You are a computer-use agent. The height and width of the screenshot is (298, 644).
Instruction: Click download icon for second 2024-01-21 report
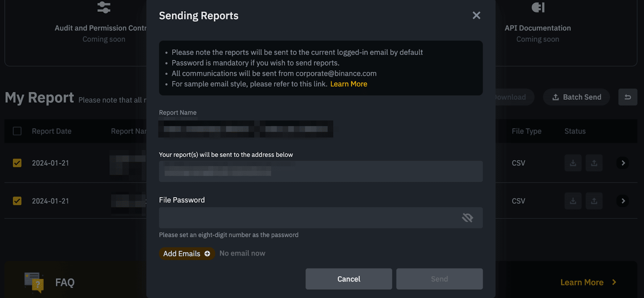coord(573,201)
